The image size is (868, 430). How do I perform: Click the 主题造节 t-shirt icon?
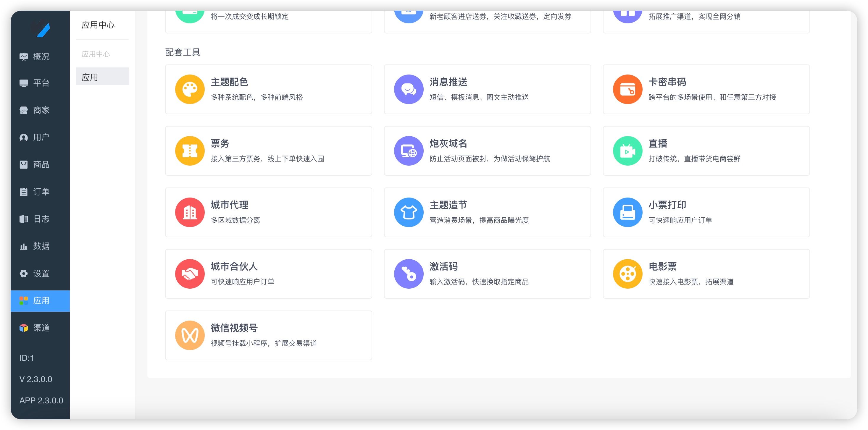click(408, 212)
